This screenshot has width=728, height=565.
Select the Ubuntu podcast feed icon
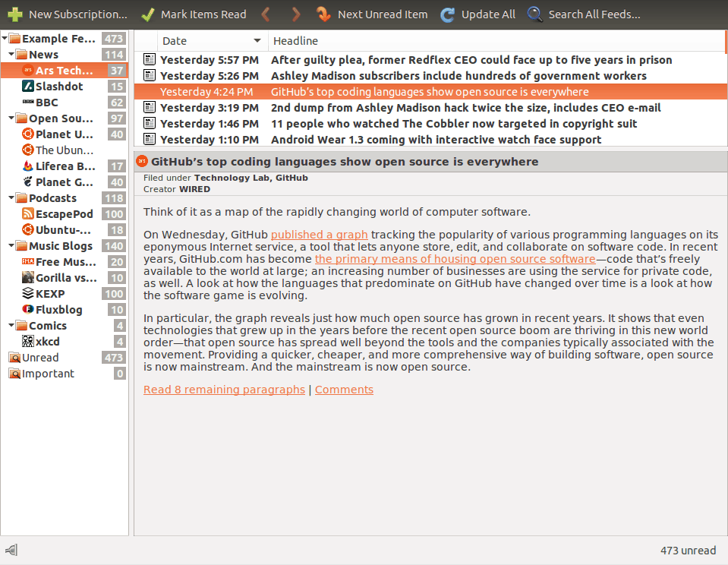point(28,229)
